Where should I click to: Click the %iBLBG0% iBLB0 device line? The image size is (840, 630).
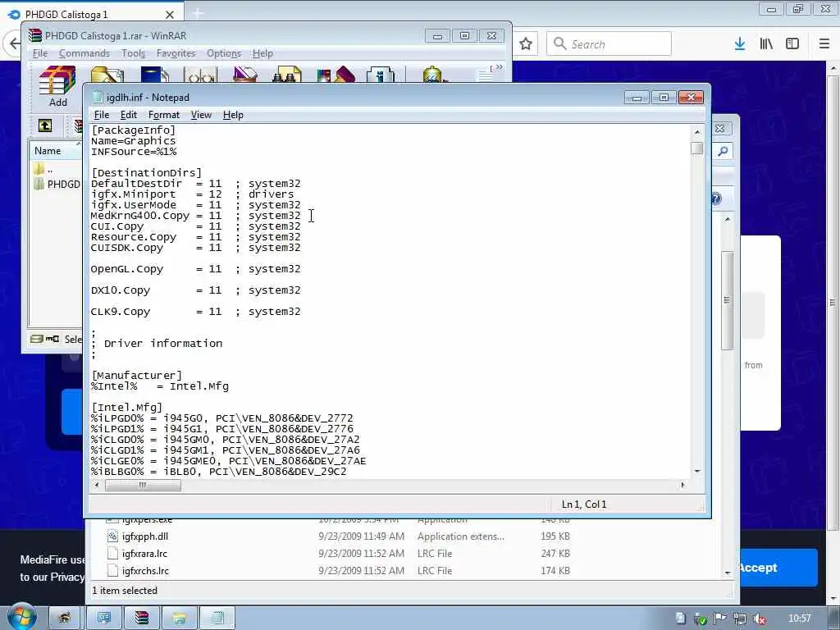218,472
